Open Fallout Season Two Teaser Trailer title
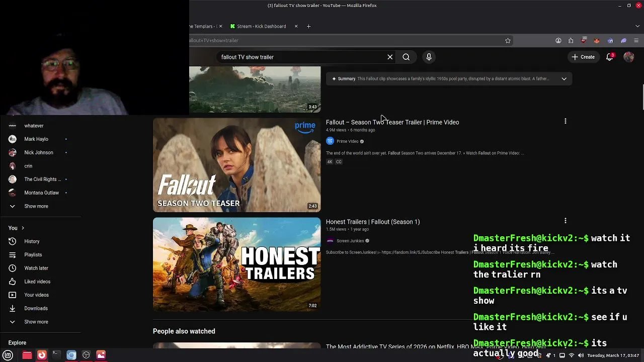The image size is (644, 362). coord(392,122)
